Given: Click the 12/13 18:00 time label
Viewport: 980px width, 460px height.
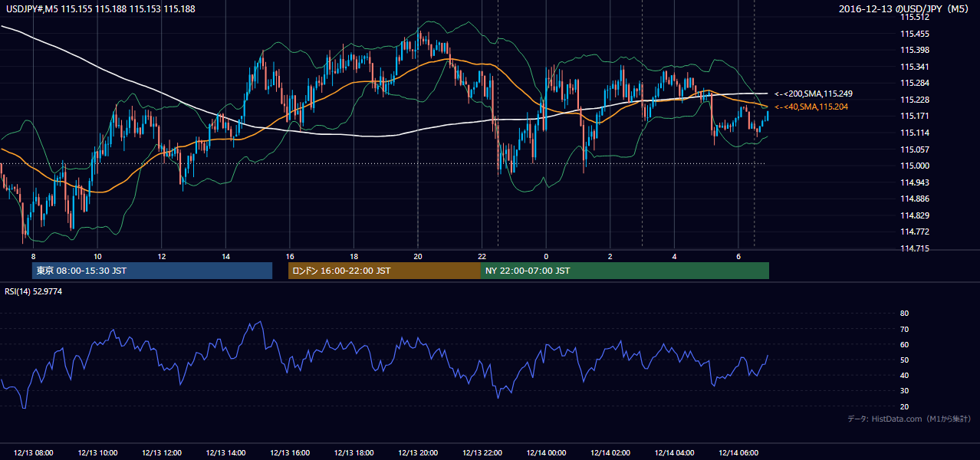Looking at the screenshot, I should pyautogui.click(x=354, y=453).
